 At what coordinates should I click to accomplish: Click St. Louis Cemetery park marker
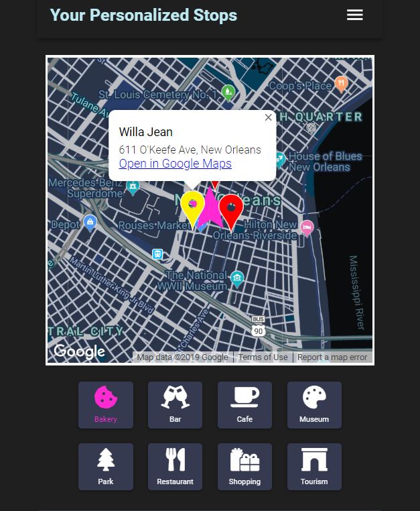point(228,92)
